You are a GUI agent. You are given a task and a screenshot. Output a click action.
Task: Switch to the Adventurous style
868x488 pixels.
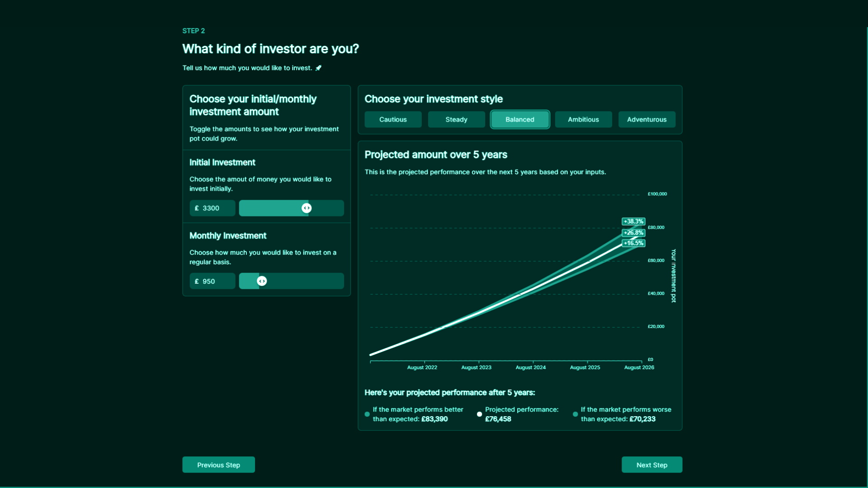646,120
